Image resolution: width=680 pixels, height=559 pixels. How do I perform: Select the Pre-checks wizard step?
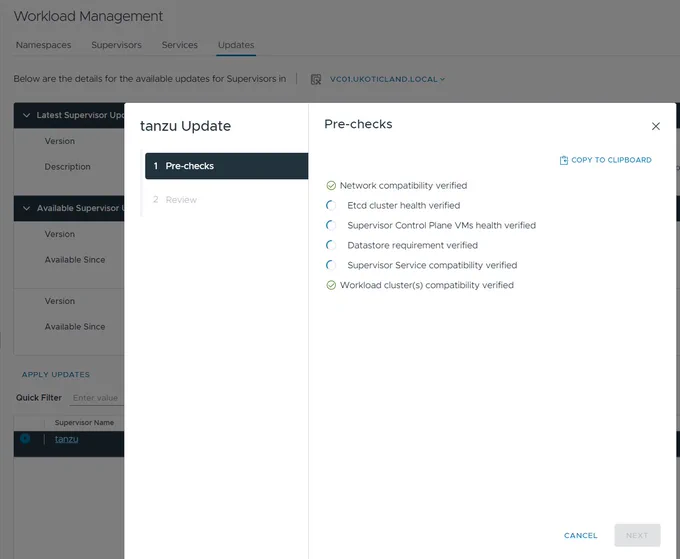[x=226, y=166]
